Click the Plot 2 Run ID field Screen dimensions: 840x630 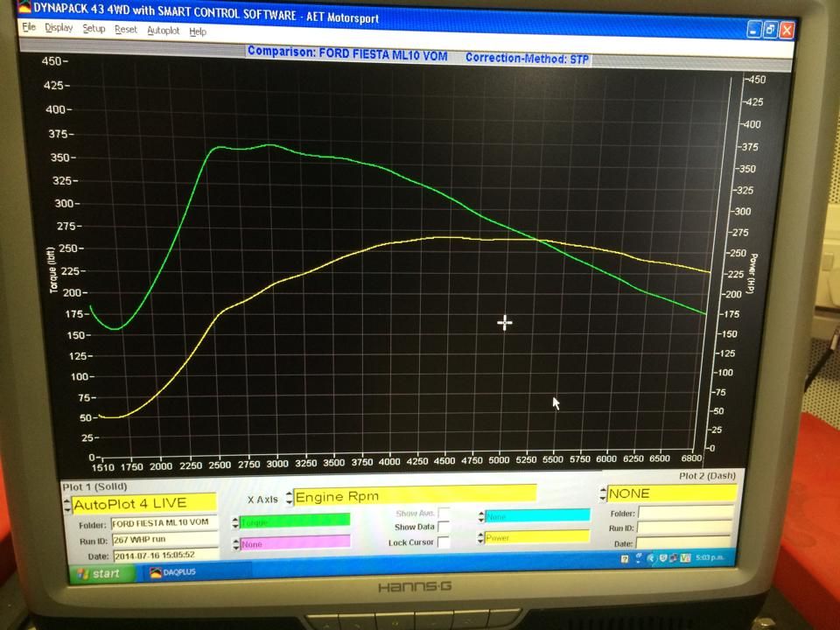pos(684,527)
